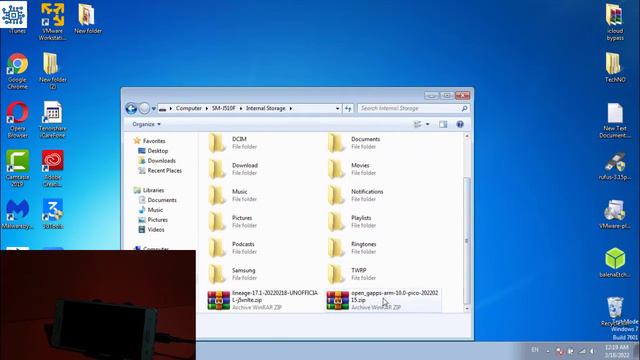Click the search magnifier icon
Image resolution: width=640 pixels, height=360 pixels.
pos(464,108)
